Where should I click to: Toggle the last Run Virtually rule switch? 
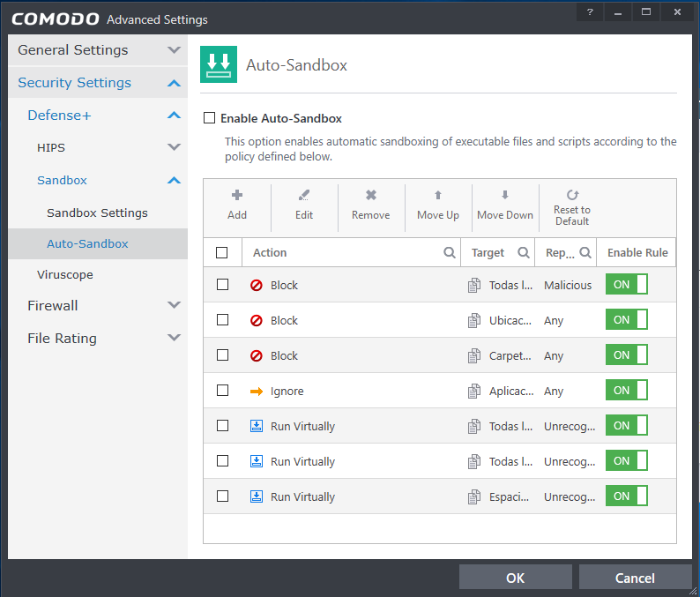[626, 496]
